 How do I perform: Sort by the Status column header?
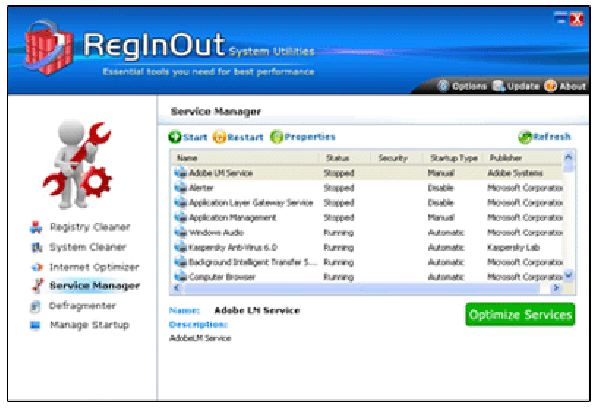tap(345, 158)
